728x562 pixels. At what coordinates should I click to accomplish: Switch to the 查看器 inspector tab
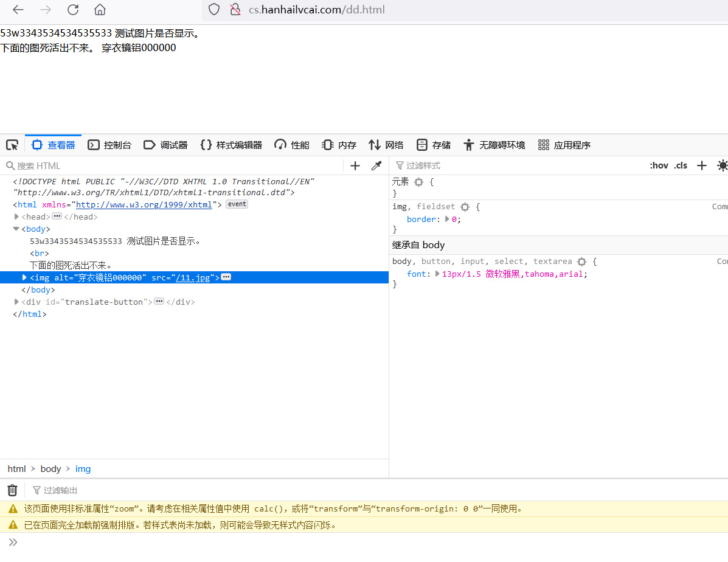(54, 145)
